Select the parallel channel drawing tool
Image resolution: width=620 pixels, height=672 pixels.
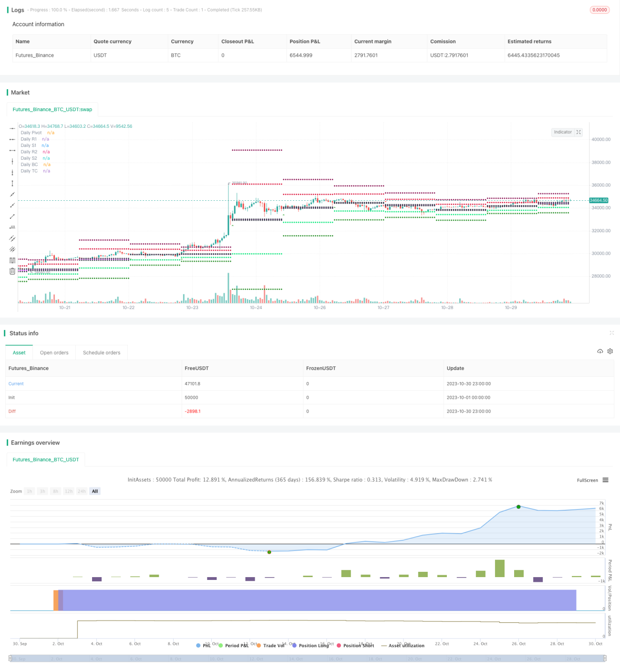coord(12,238)
